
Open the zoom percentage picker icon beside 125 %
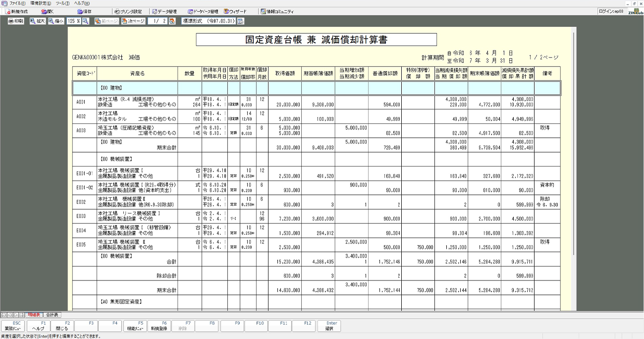85,21
